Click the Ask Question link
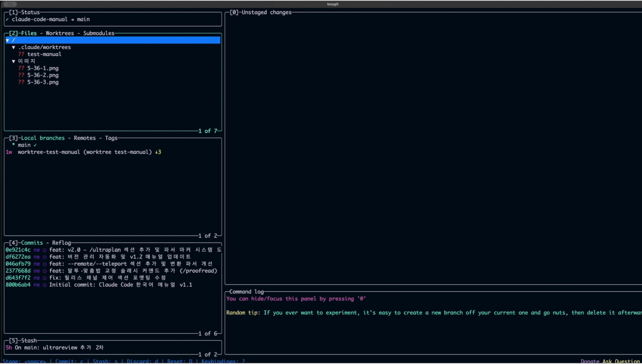The height and width of the screenshot is (364, 642). point(621,361)
